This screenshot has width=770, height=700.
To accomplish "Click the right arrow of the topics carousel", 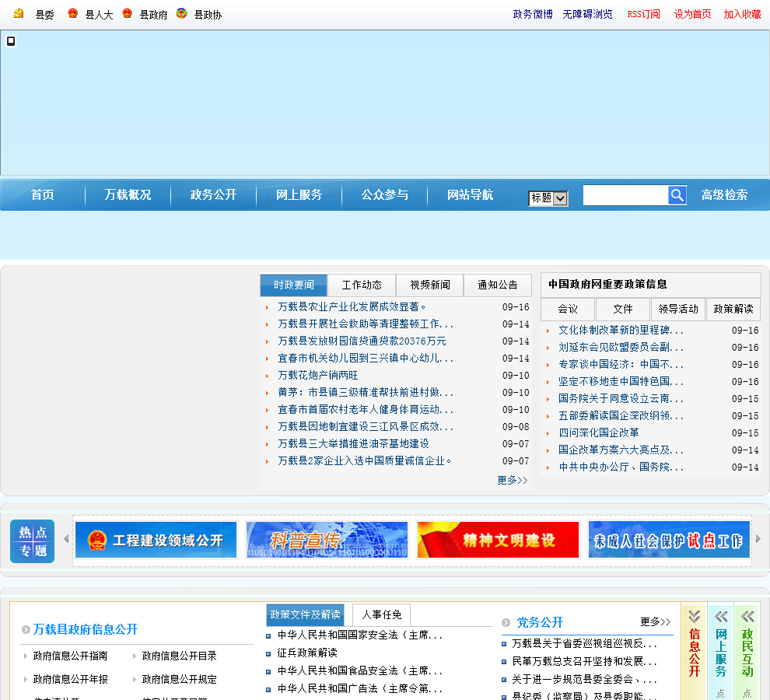I will (x=758, y=539).
